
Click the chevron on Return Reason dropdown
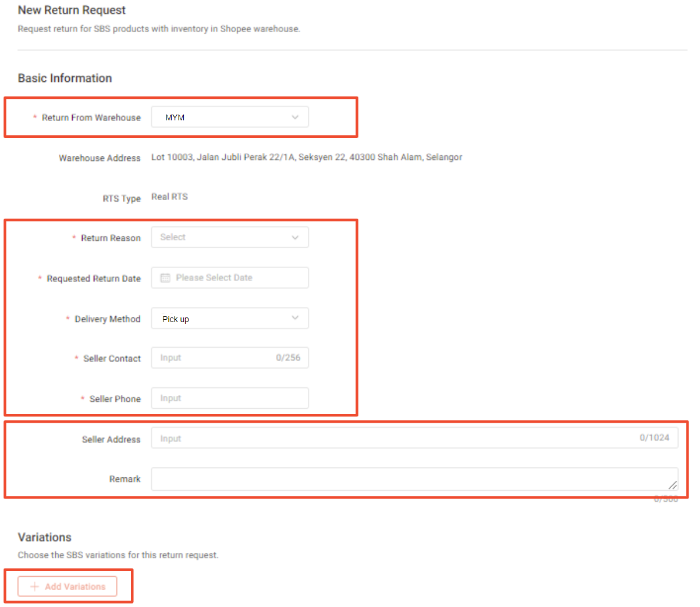tap(296, 237)
